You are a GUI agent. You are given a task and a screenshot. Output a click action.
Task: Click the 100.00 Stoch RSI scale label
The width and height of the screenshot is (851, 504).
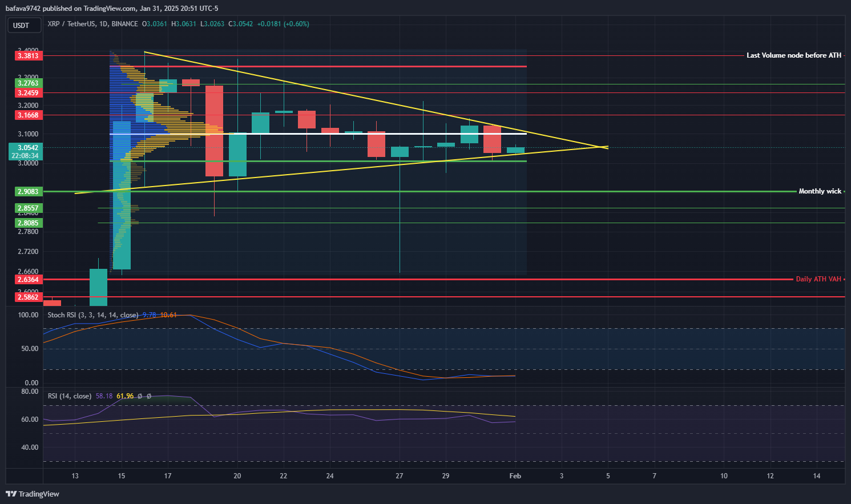click(x=28, y=315)
